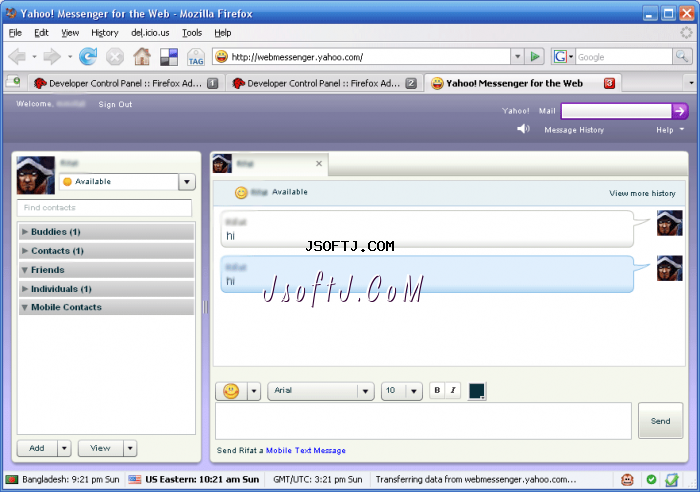Click the monkey icon in status bar

pos(627,480)
